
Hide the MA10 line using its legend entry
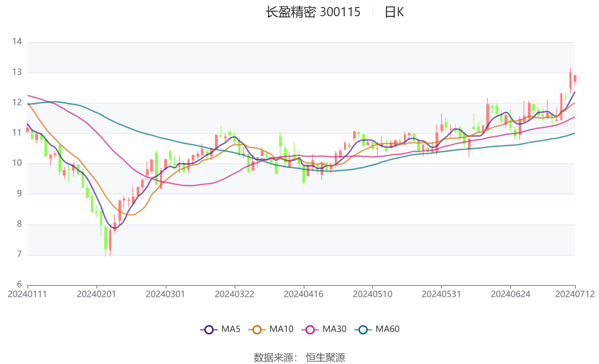[281, 329]
